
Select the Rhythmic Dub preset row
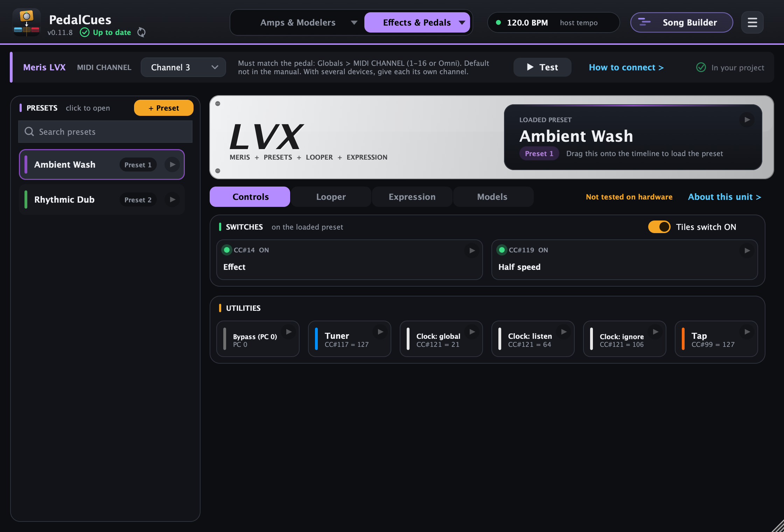(102, 199)
